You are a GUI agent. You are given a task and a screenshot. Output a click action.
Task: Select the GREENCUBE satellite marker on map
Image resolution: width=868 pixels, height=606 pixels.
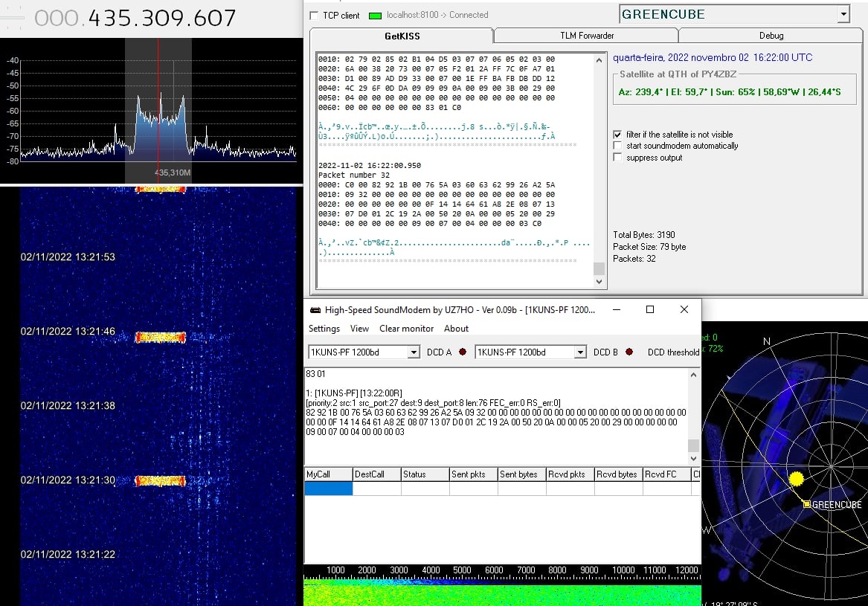coord(807,504)
